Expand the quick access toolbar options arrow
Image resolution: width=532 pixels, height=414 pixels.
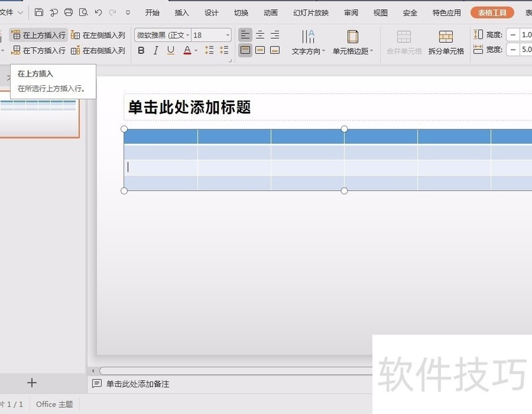tap(128, 13)
